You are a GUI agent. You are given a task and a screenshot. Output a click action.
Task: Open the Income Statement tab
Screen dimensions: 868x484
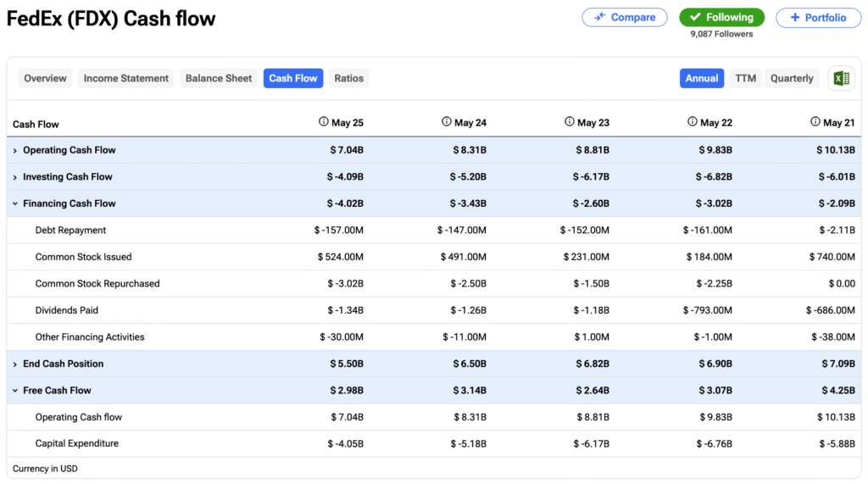[x=126, y=78]
